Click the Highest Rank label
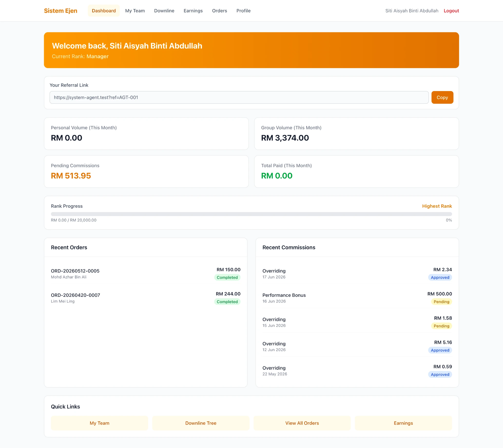Screen dimensions: 503x448 pos(437,206)
